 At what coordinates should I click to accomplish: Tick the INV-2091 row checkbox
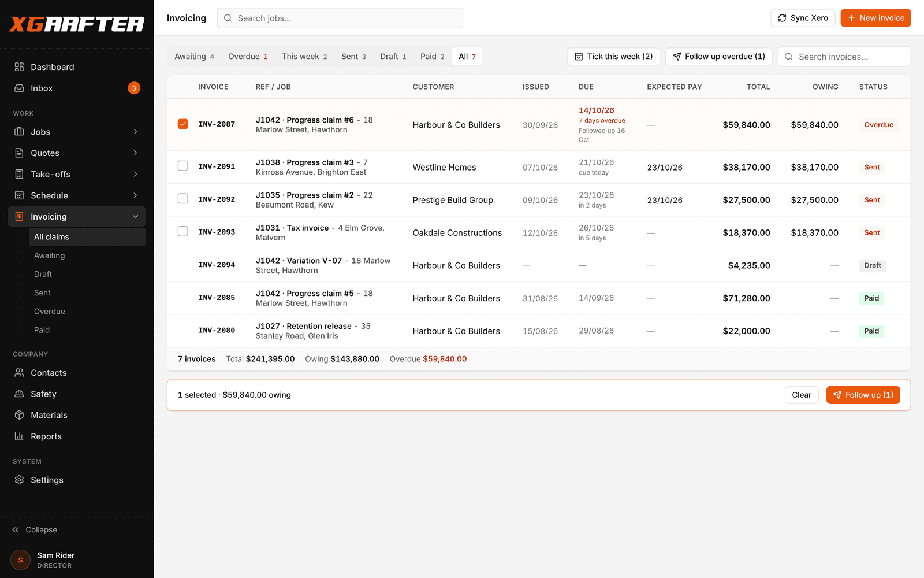point(183,166)
